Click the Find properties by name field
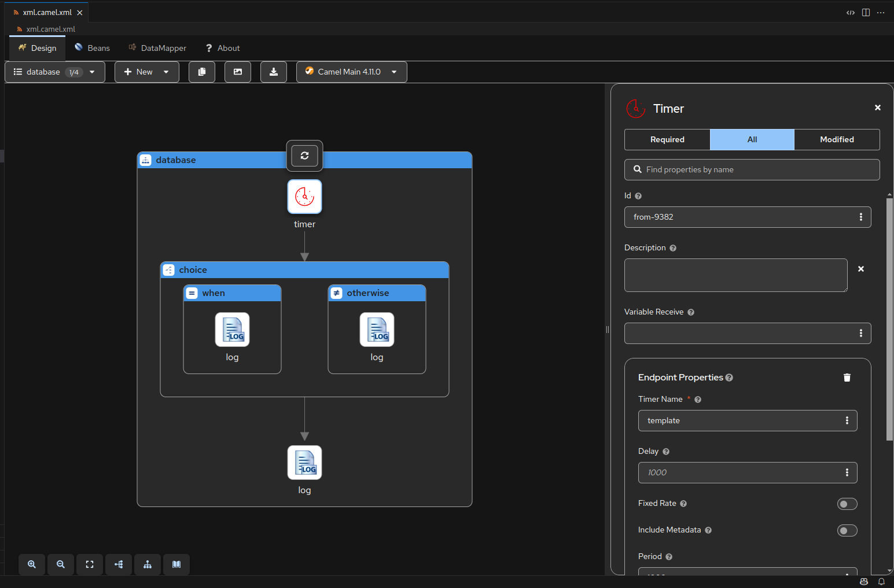The height and width of the screenshot is (588, 894). coord(752,169)
